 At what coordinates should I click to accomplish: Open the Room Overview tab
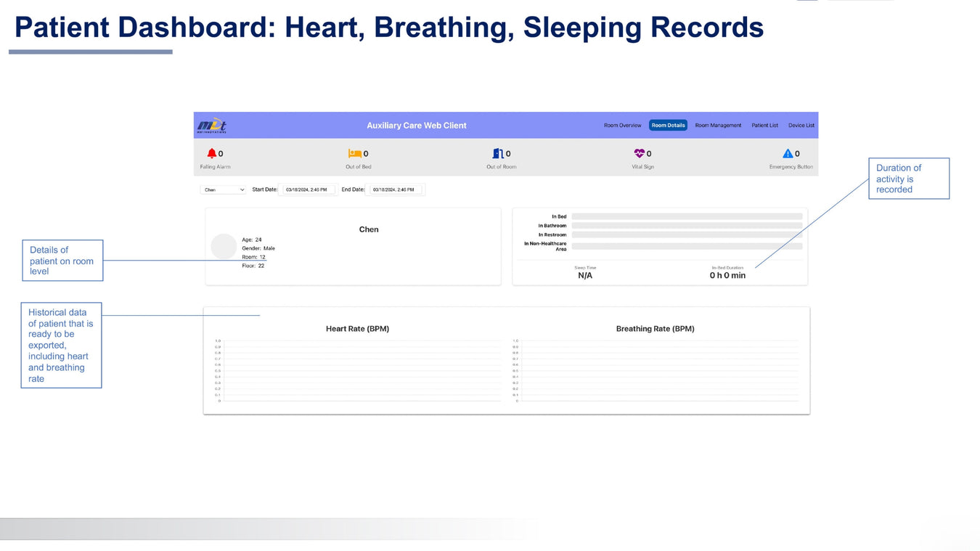622,126
